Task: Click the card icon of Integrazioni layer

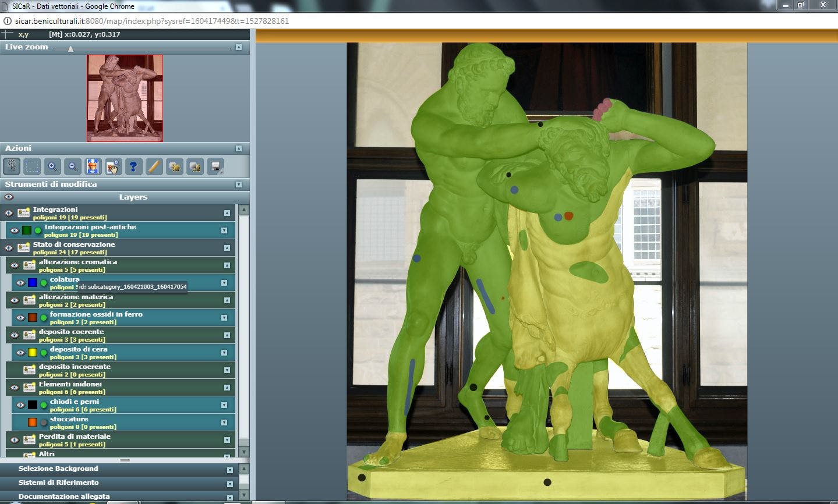Action: (23, 213)
